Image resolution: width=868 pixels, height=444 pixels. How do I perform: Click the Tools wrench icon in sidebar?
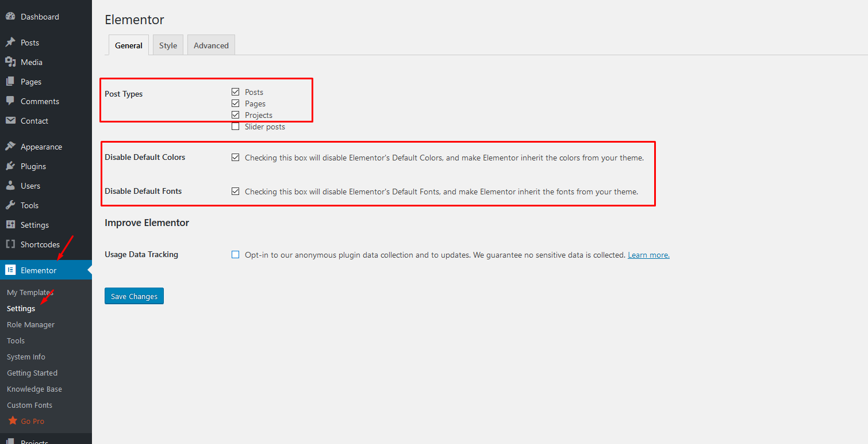10,205
